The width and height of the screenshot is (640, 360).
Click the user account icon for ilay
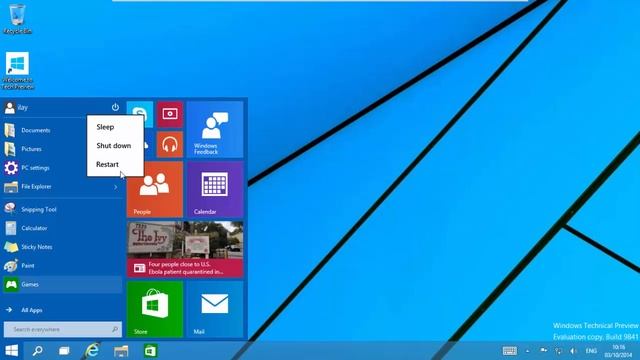pyautogui.click(x=10, y=107)
